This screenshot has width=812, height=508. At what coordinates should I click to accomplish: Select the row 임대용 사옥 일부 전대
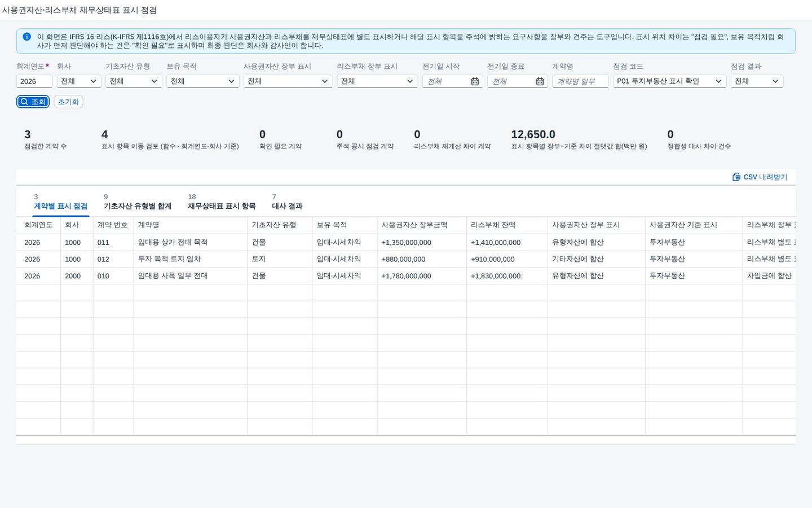click(406, 276)
